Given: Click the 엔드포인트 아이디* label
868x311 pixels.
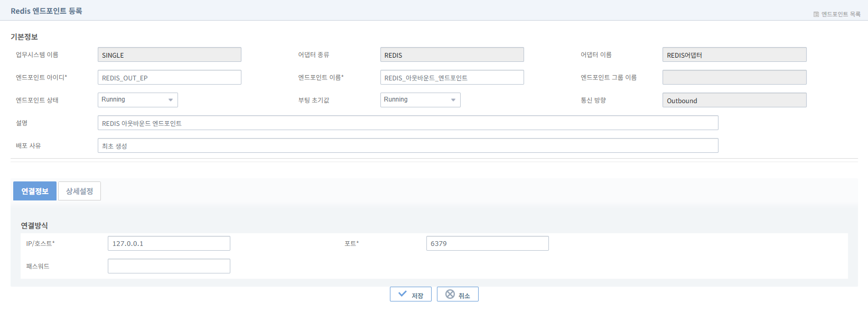Looking at the screenshot, I should click(x=41, y=77).
